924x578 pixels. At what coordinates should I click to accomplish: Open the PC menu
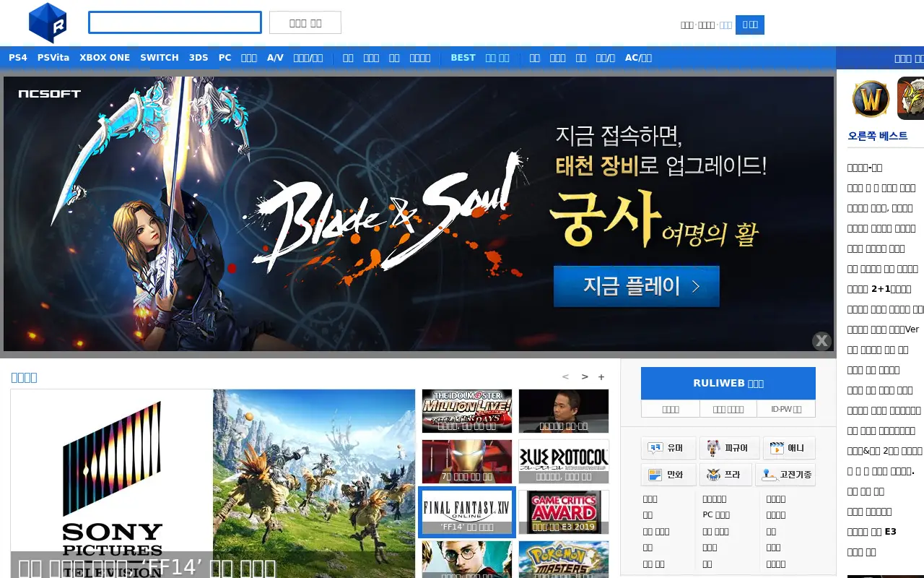click(225, 58)
